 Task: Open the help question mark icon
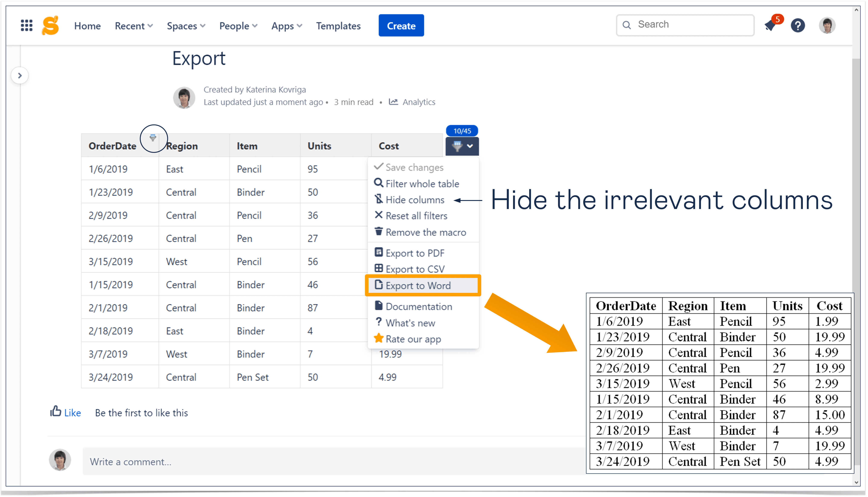[798, 25]
